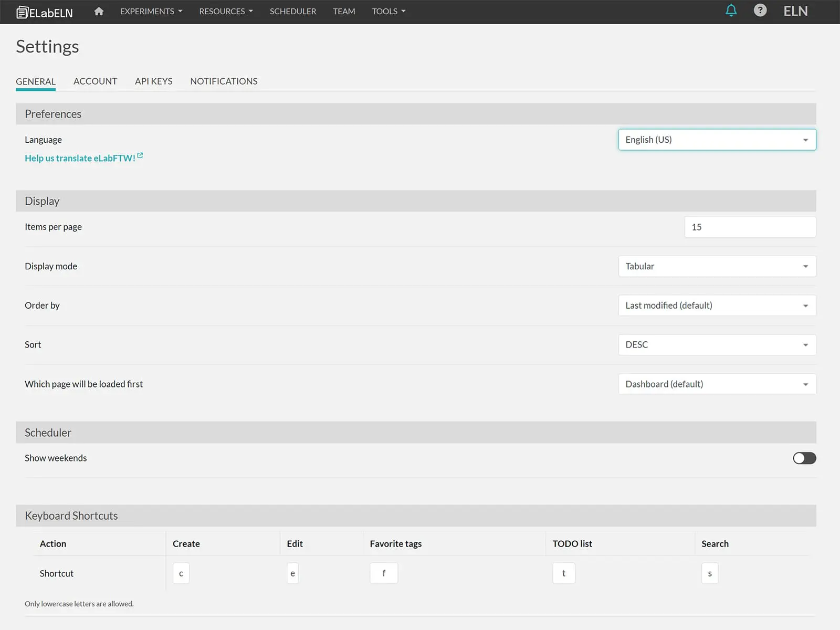840x630 pixels.
Task: Open the first-loaded page dropdown
Action: [717, 384]
